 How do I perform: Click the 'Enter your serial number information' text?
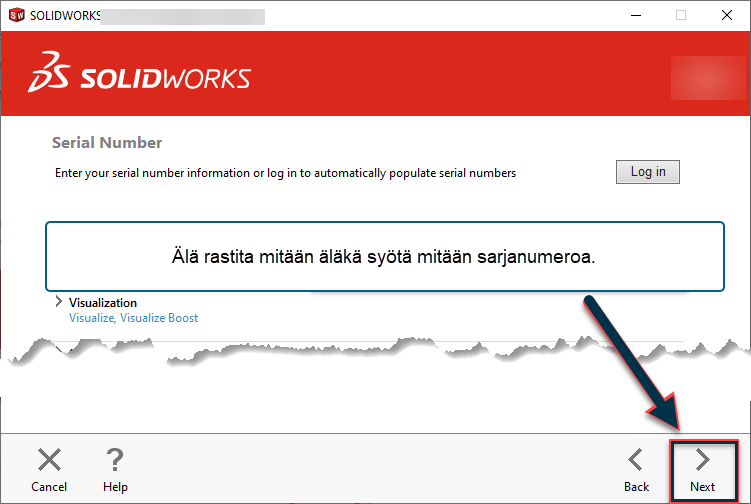pos(285,173)
